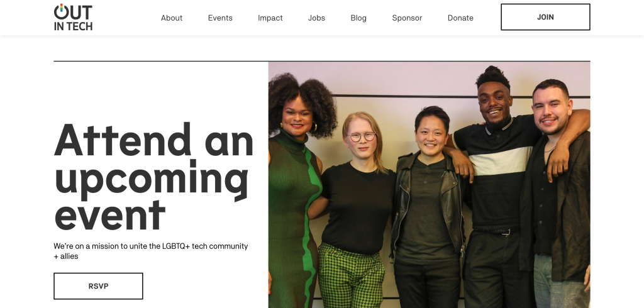This screenshot has width=644, height=308.
Task: Click the LGBTQ+ mission statement text
Action: [x=151, y=251]
